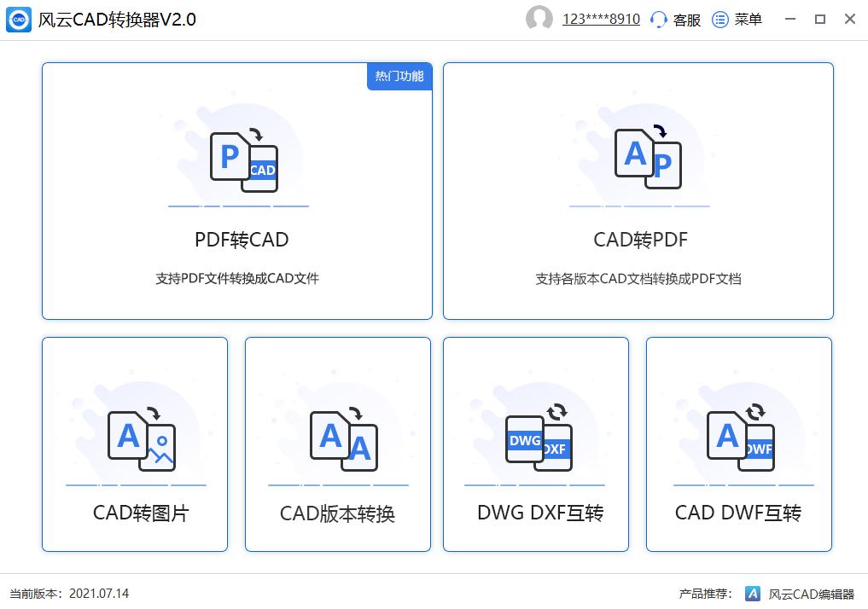This screenshot has width=868, height=609.
Task: Click the app logo in the title bar
Action: pos(18,19)
